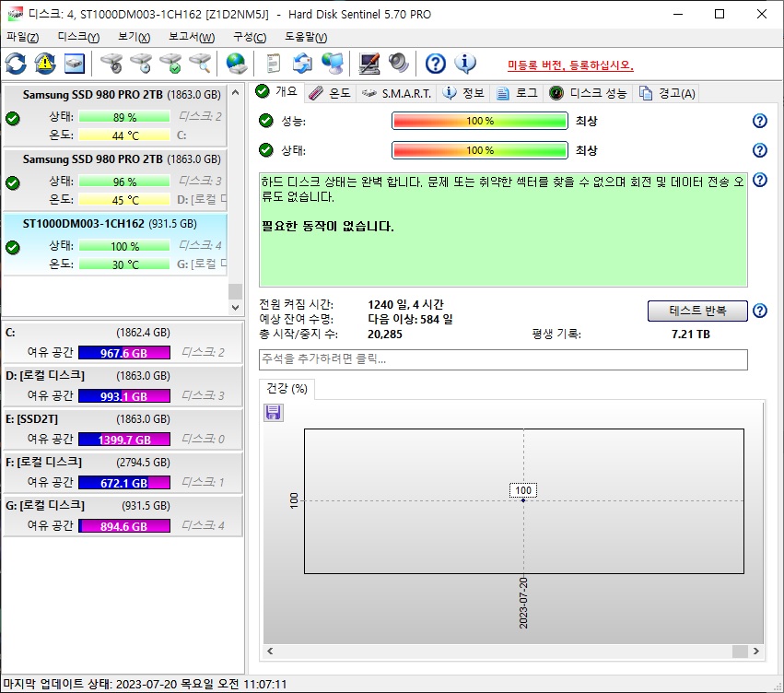
Task: Click the globe with disk toolbar icon
Action: pyautogui.click(x=236, y=64)
